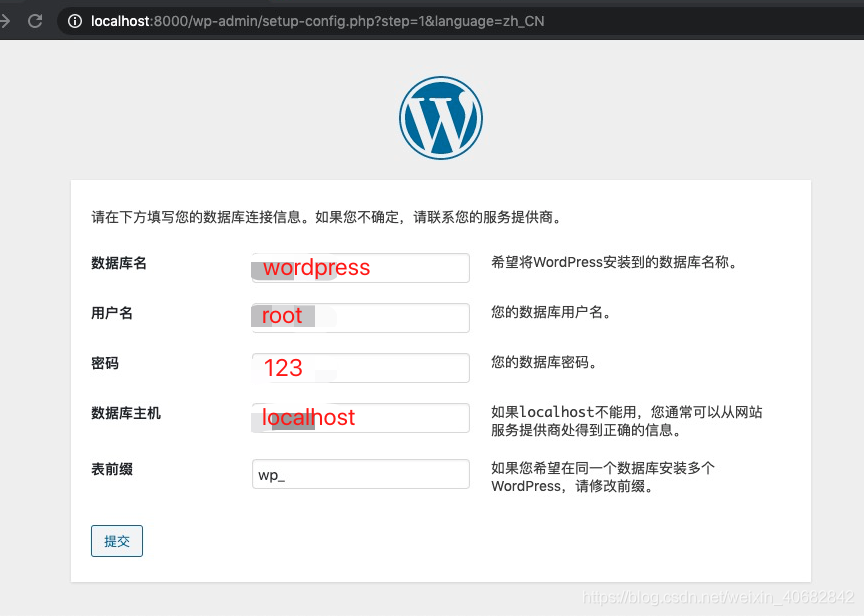
Task: Click the 数据库主机 input field
Action: pos(360,418)
